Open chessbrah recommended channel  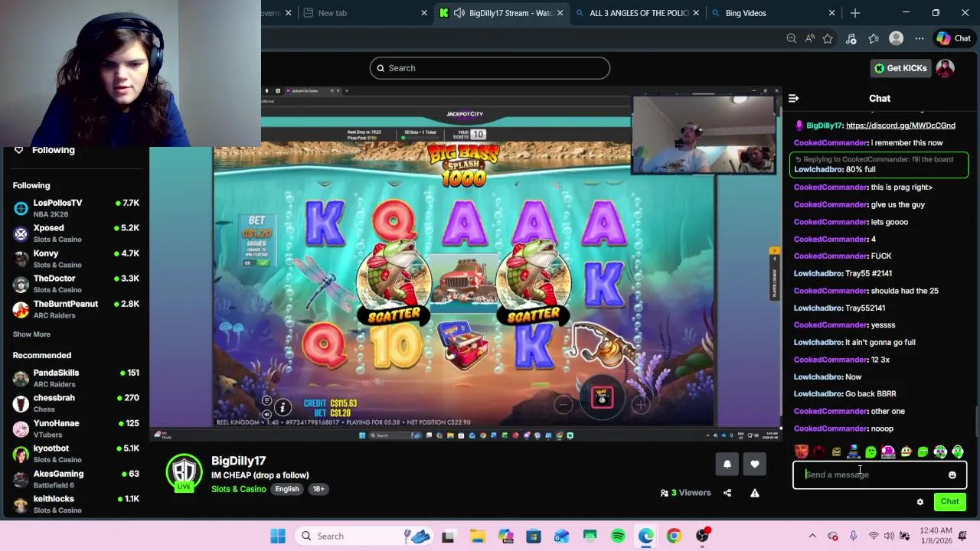coord(77,403)
